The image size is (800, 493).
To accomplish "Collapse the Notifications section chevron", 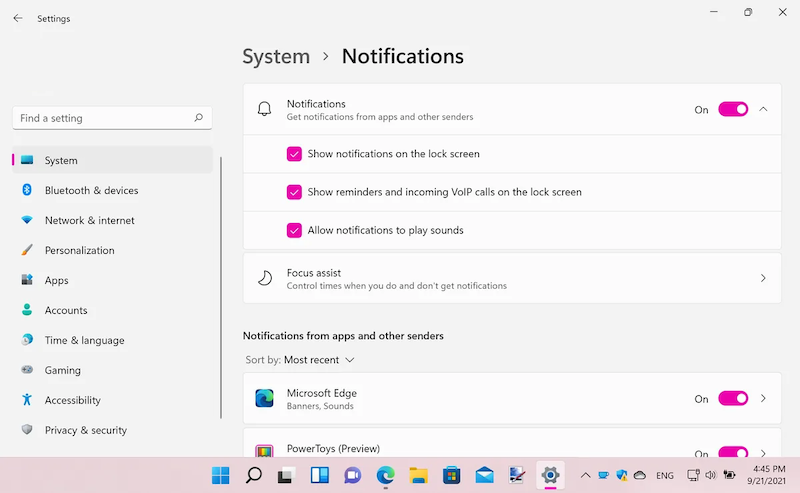I will pyautogui.click(x=764, y=110).
